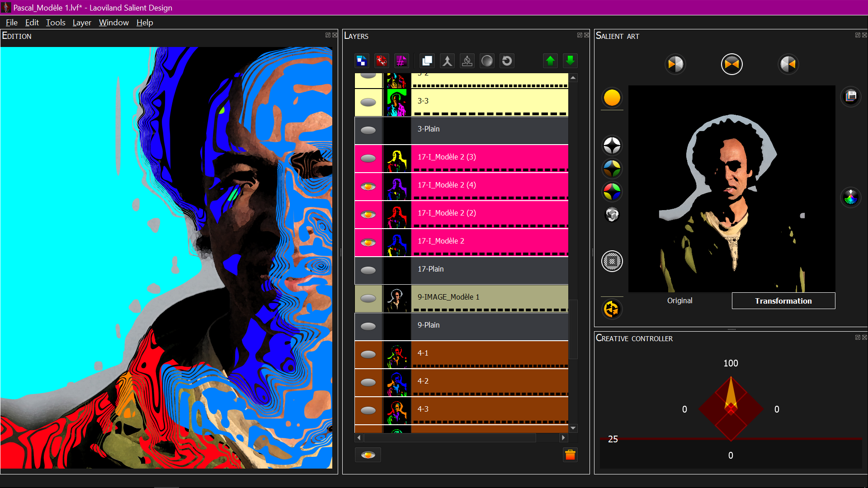The image size is (868, 488).
Task: Click the stamp-shaped icon in Layers toolbar
Action: coord(467,61)
